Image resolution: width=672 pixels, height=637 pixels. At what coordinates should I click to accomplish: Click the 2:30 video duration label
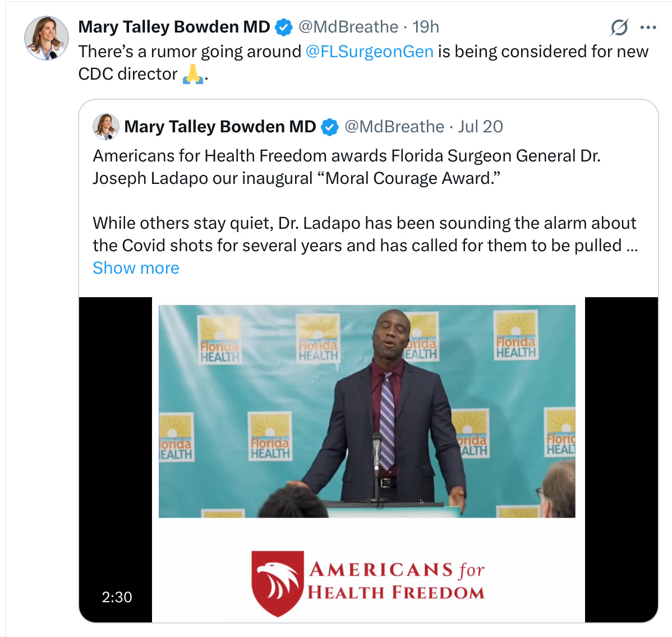point(117,597)
